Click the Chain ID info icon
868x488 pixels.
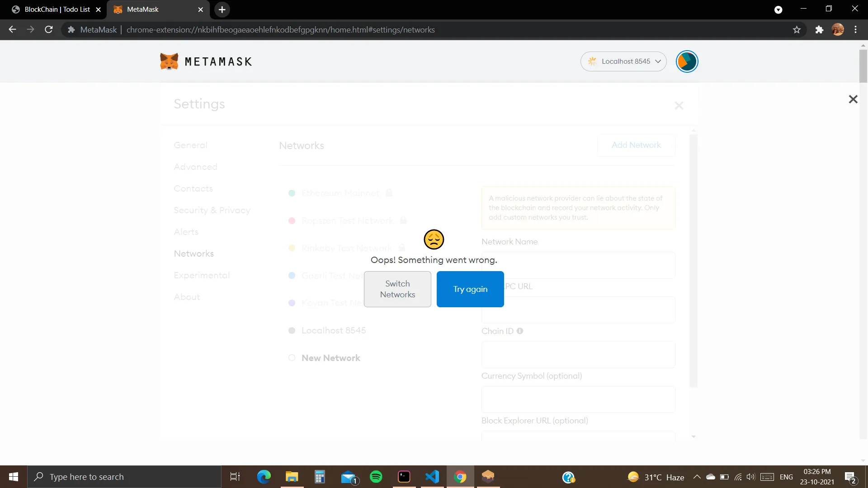[520, 331]
